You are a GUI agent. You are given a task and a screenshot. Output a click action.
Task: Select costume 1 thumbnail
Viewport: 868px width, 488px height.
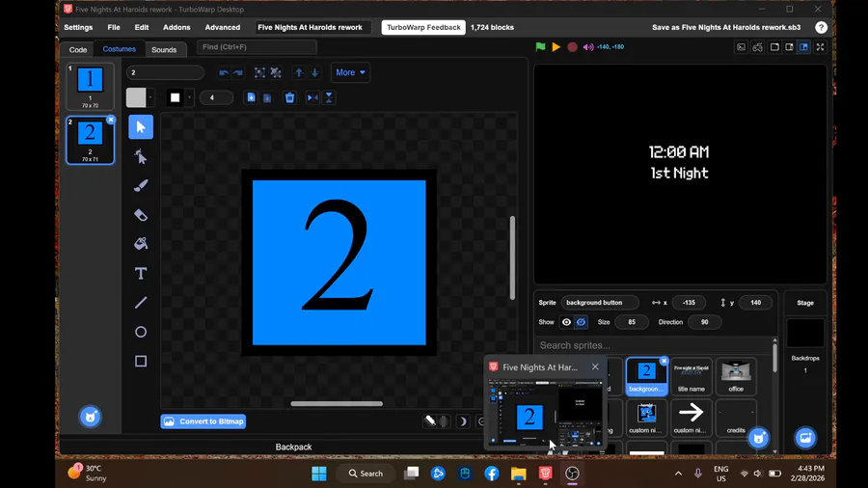pos(91,86)
